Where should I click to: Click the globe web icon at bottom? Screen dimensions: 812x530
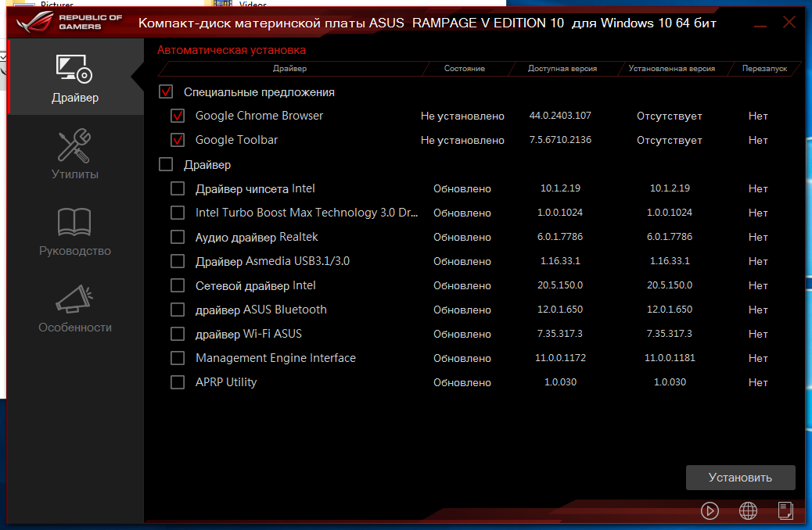(x=748, y=511)
